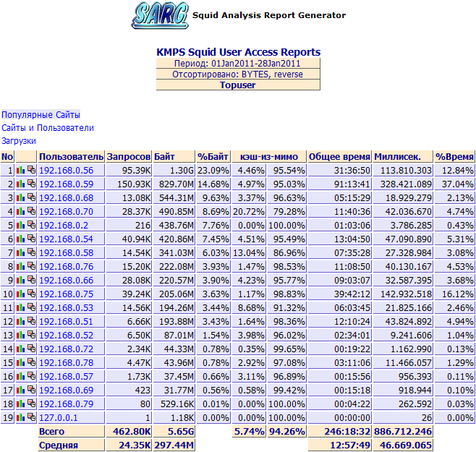
Task: Click the Пользователь column header
Action: tap(71, 157)
